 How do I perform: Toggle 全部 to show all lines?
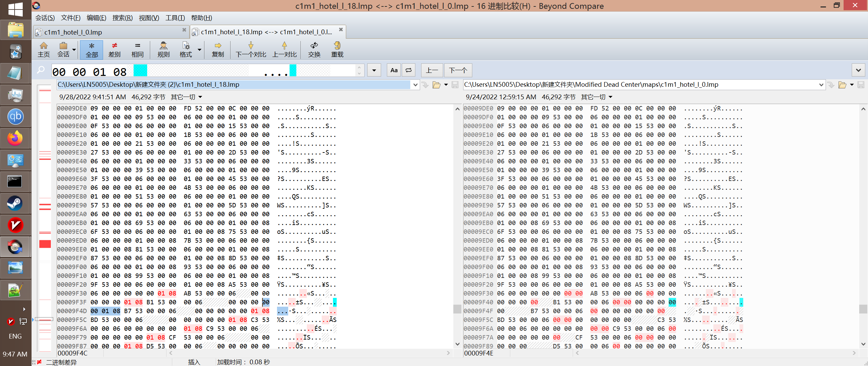click(91, 49)
